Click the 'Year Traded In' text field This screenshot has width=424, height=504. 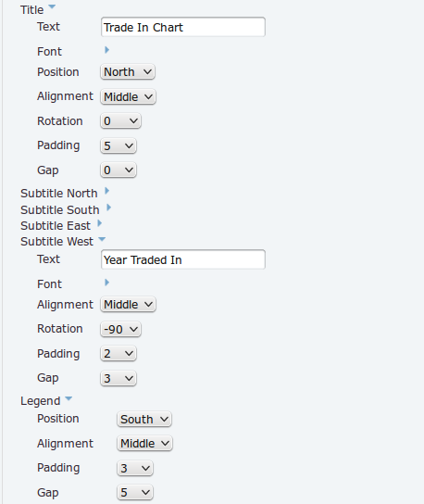[x=183, y=259]
